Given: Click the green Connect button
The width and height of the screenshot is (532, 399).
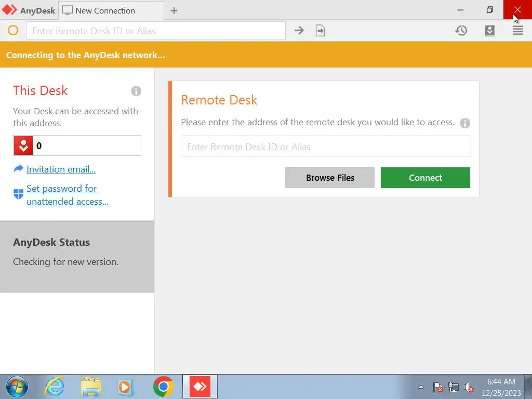Looking at the screenshot, I should (425, 178).
